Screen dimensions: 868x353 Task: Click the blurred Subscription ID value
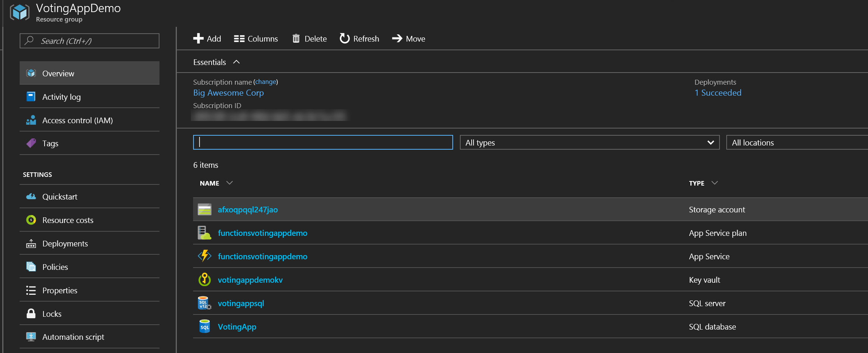coord(270,116)
